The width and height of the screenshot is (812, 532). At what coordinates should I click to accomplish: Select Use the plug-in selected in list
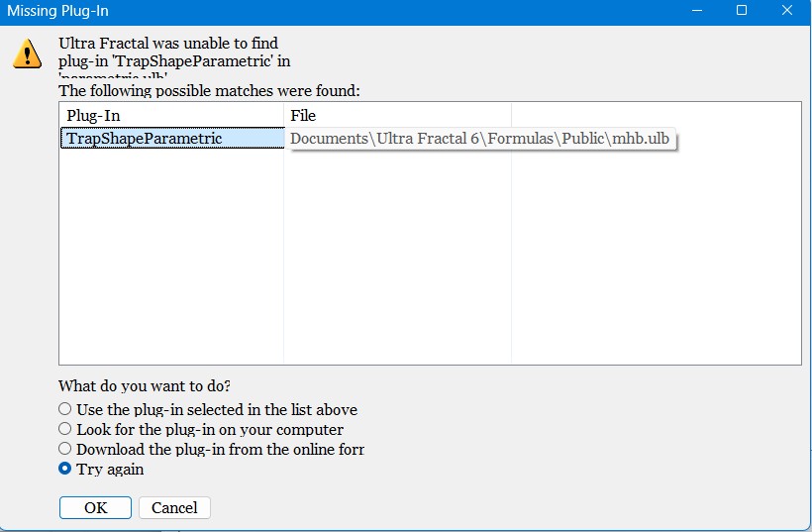click(208, 409)
